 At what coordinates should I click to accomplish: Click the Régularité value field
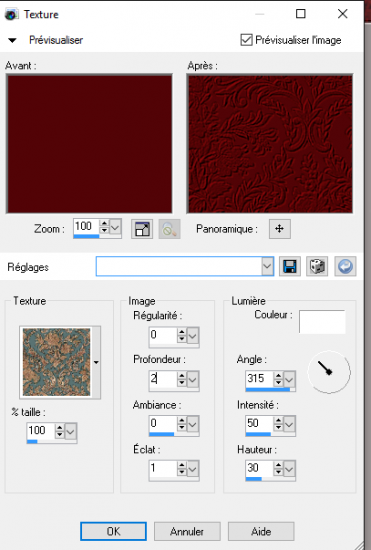163,336
